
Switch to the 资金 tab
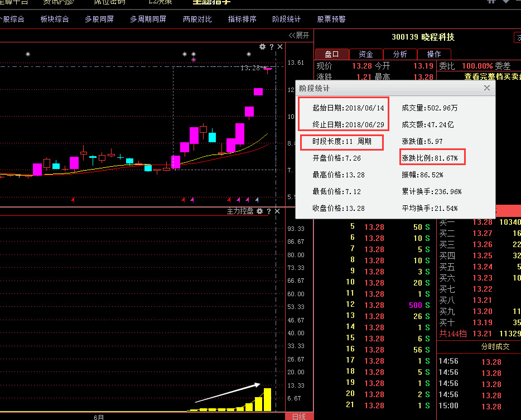pos(366,54)
